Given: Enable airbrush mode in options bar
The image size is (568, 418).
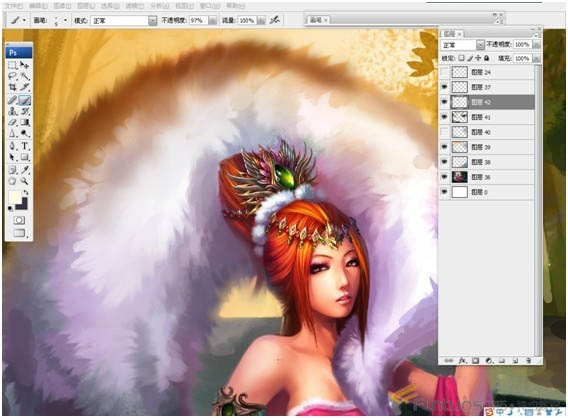Looking at the screenshot, I should tap(275, 20).
